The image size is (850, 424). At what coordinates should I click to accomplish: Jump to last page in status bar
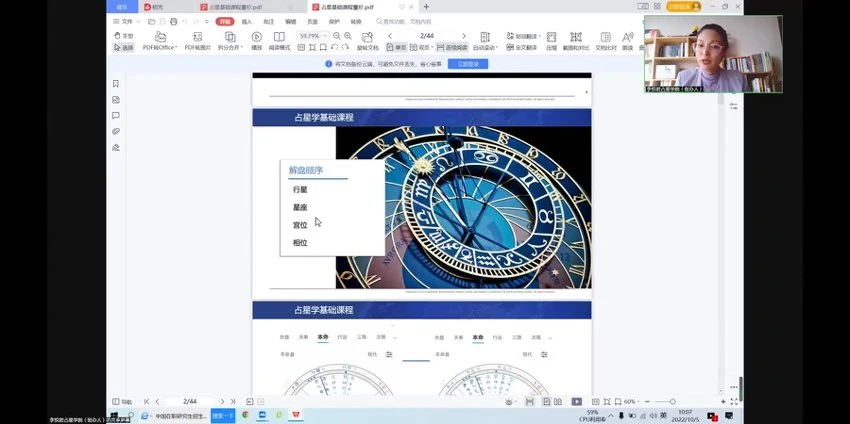point(233,402)
